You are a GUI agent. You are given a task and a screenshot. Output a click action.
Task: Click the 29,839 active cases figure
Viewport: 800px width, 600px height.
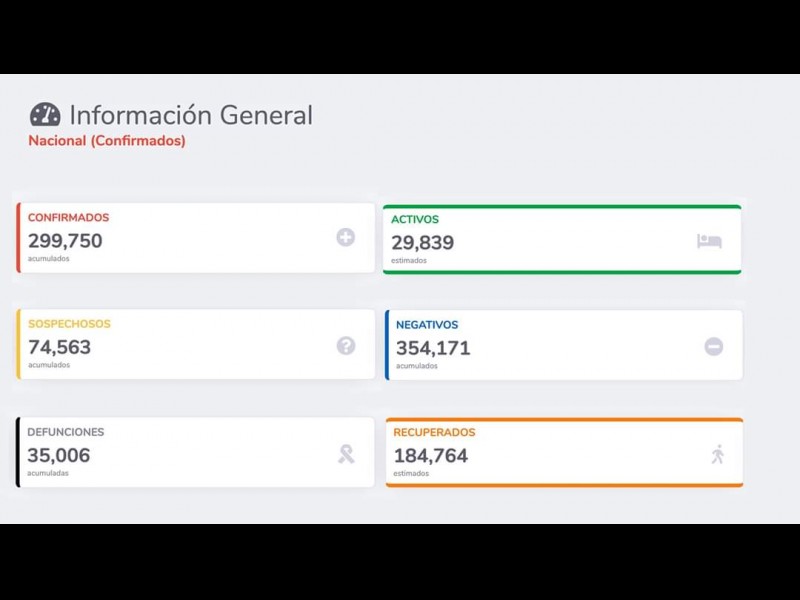(x=423, y=243)
